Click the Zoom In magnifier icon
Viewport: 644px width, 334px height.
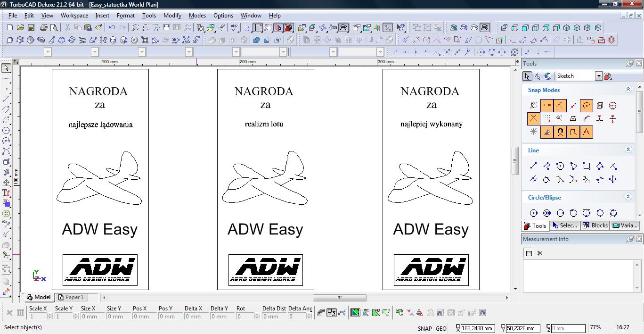point(136,28)
